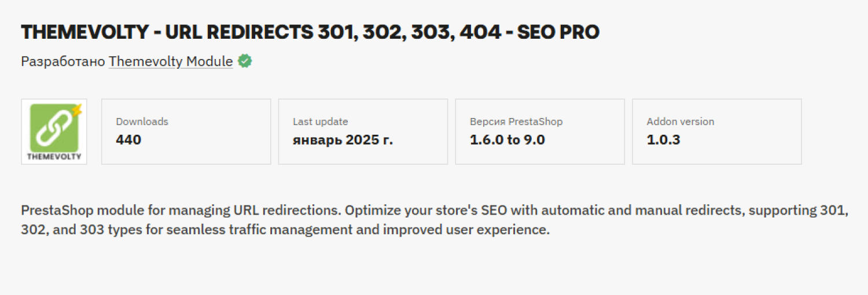Viewport: 868px width, 295px height.
Task: Select the Версия PrestaShop label
Action: coord(516,121)
